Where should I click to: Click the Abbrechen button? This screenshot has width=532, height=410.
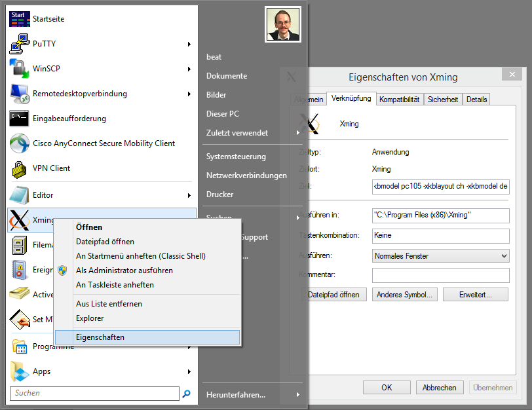click(440, 388)
